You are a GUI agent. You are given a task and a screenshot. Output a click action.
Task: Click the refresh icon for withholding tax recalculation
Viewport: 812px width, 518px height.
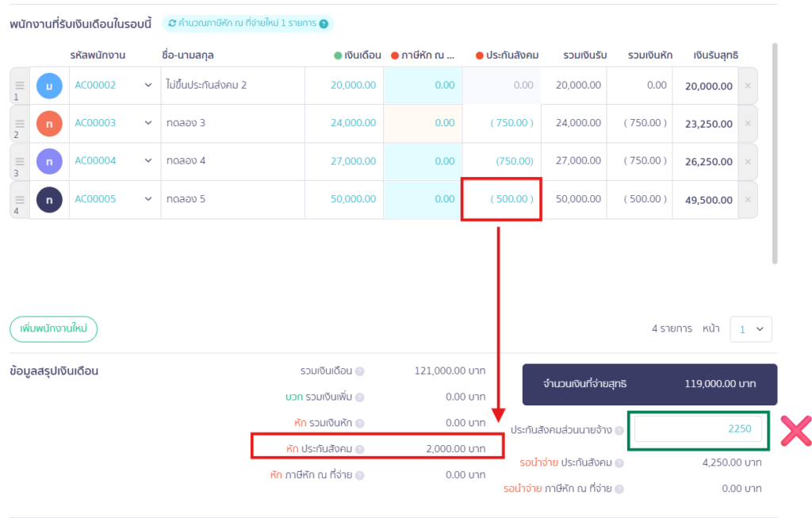(172, 24)
